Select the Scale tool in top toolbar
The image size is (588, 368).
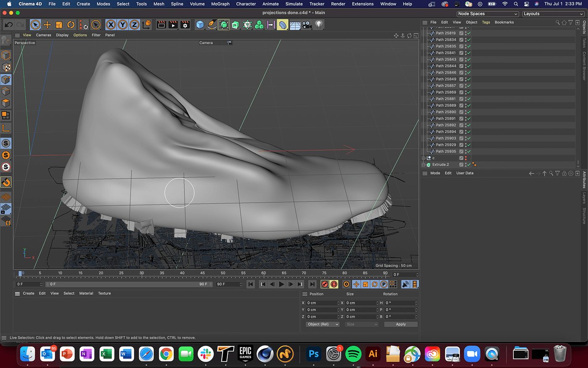point(59,25)
